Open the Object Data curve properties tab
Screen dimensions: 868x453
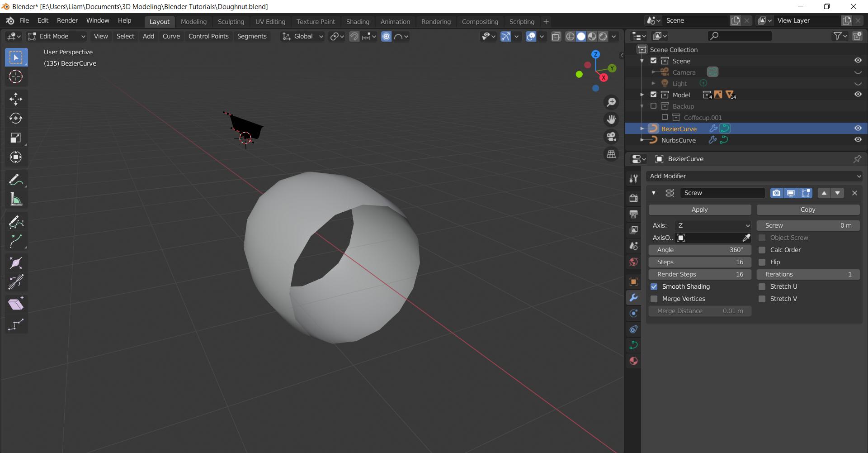click(x=633, y=345)
